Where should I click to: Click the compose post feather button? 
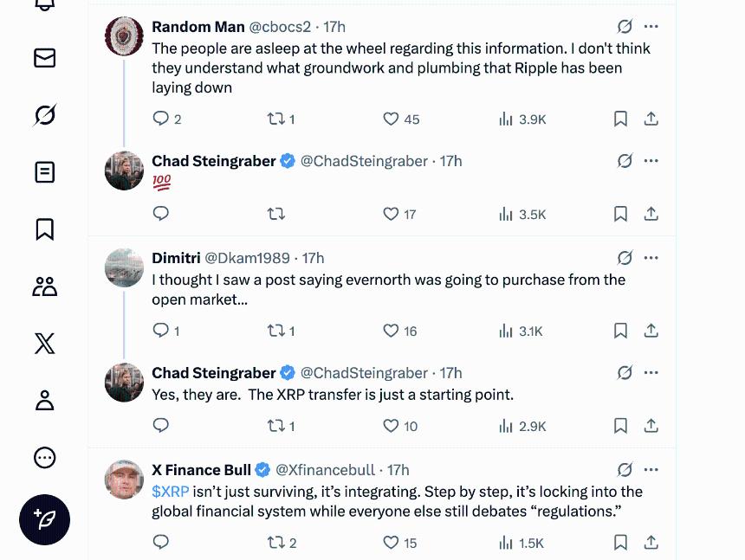[44, 519]
